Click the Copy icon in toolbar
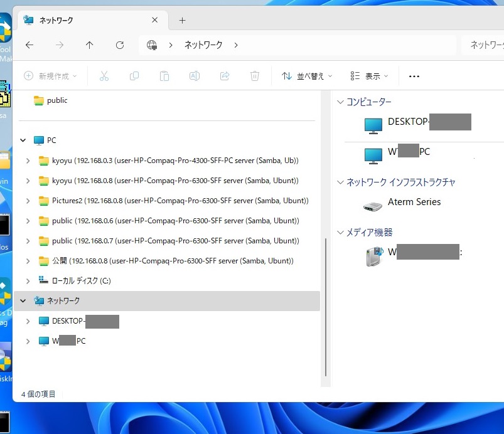This screenshot has width=504, height=434. (x=134, y=76)
